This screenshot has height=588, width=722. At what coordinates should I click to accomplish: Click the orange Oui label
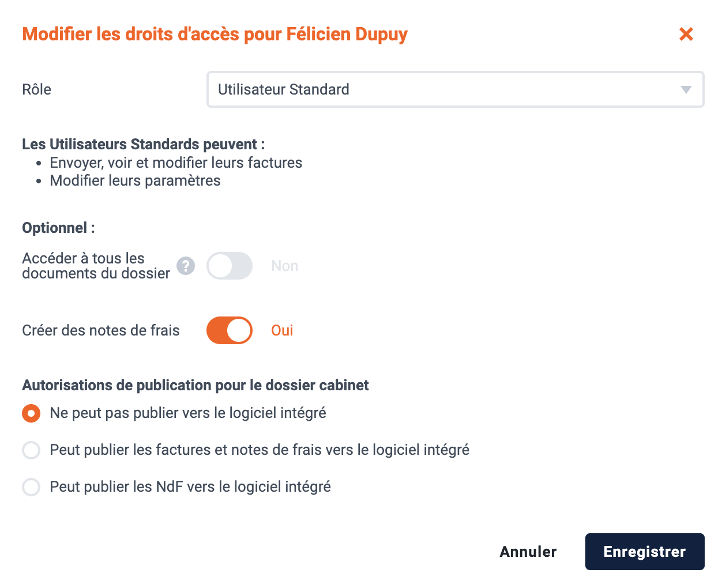click(282, 330)
